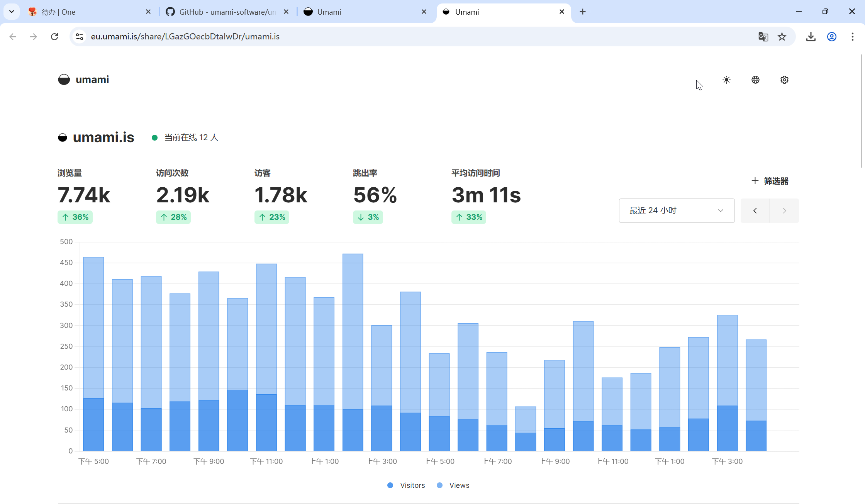Open the browser downloads panel
Viewport: 865px width, 504px height.
[811, 37]
